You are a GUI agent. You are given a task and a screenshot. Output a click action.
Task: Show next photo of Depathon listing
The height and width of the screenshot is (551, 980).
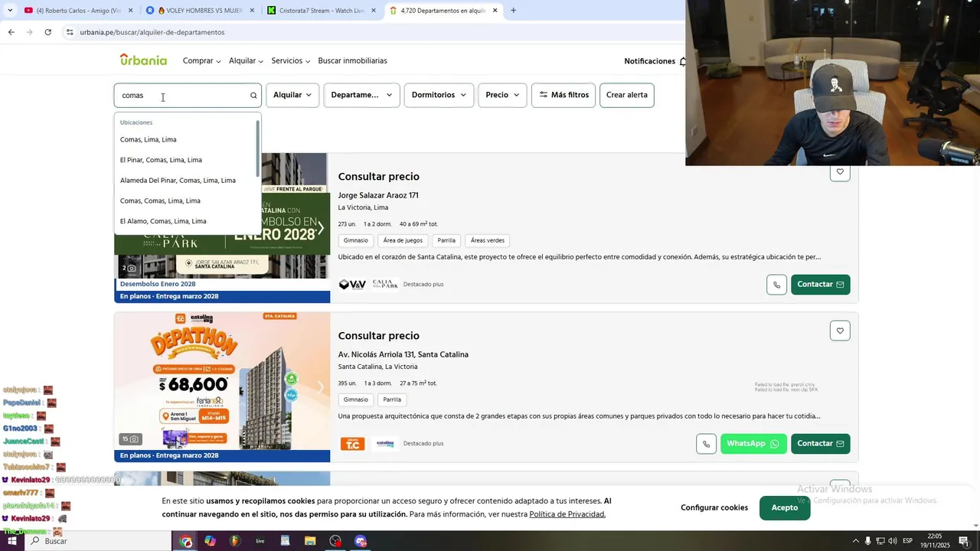[321, 387]
